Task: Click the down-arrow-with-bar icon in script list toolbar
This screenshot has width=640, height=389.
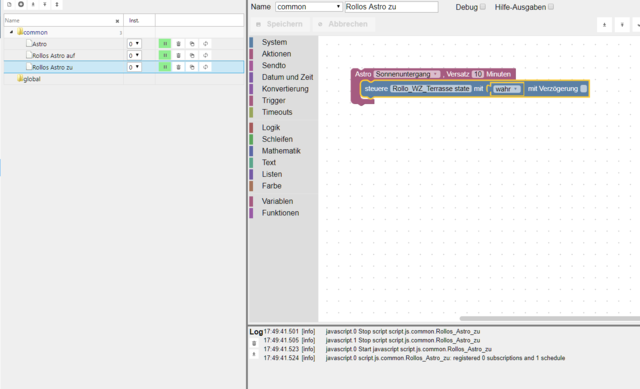Action: pos(44,4)
